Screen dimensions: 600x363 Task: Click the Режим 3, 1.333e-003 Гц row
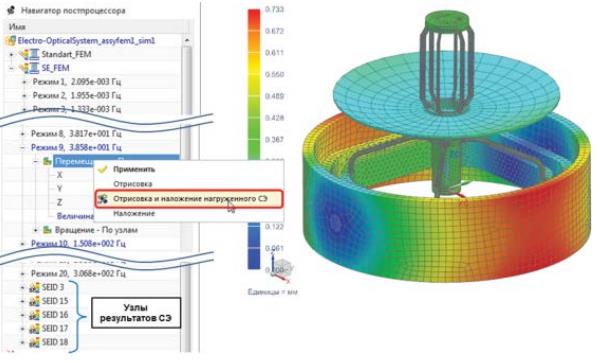[x=77, y=109]
